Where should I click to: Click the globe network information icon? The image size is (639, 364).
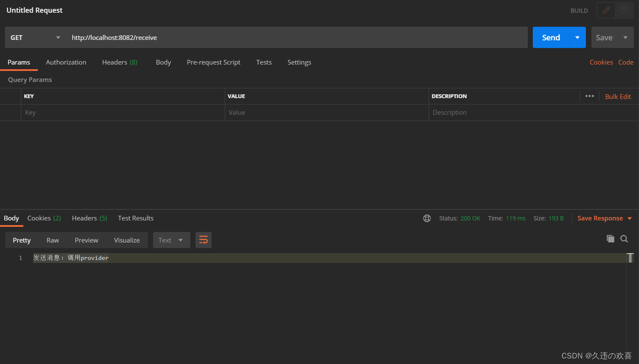tap(427, 218)
